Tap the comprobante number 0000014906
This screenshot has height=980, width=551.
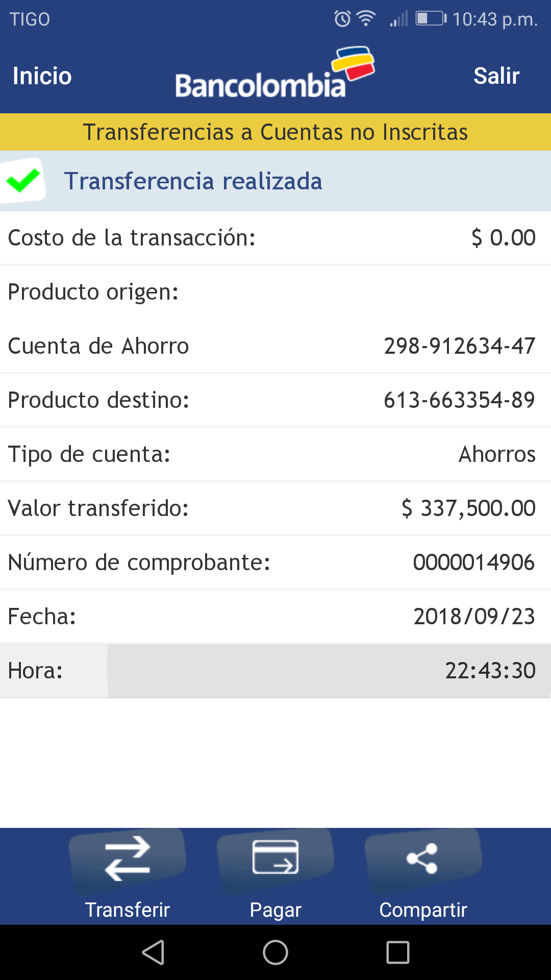[473, 562]
